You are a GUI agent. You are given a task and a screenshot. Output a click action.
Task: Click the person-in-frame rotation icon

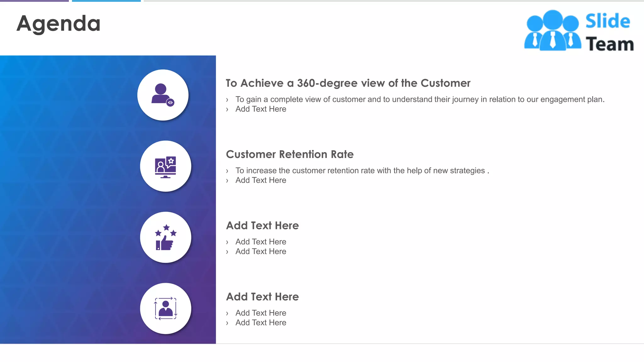(165, 309)
